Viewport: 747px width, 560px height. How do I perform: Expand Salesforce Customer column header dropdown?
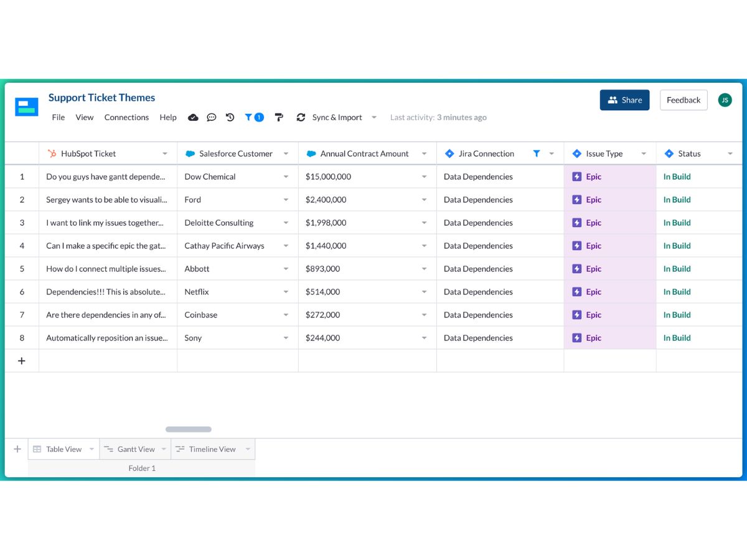pyautogui.click(x=286, y=154)
